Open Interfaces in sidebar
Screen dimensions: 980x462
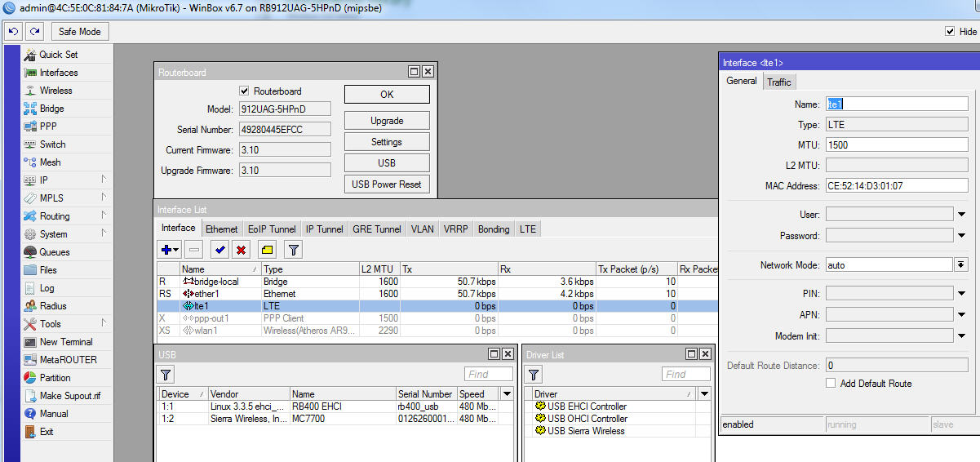(59, 73)
